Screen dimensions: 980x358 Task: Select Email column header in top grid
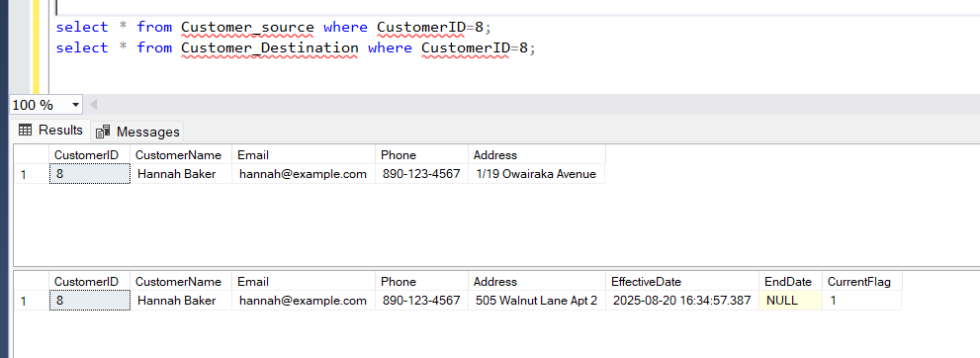pyautogui.click(x=304, y=155)
